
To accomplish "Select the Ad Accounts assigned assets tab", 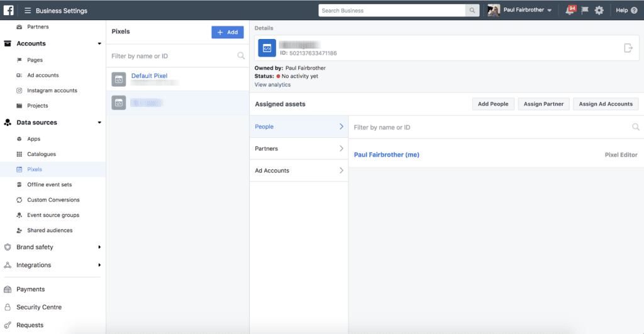I will click(x=299, y=170).
